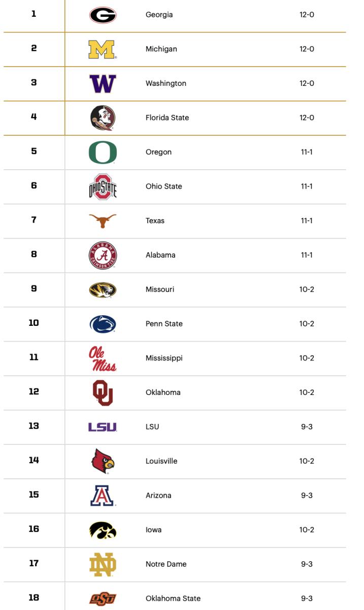This screenshot has height=610, width=364.
Task: Open the Oregon Ducks O logo
Action: 103,152
